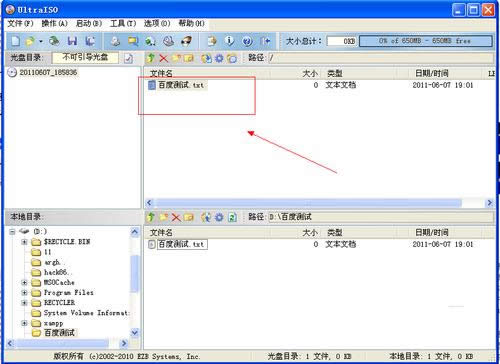Click the Compress ISO icon
The width and height of the screenshot is (500, 364).
tap(150, 41)
